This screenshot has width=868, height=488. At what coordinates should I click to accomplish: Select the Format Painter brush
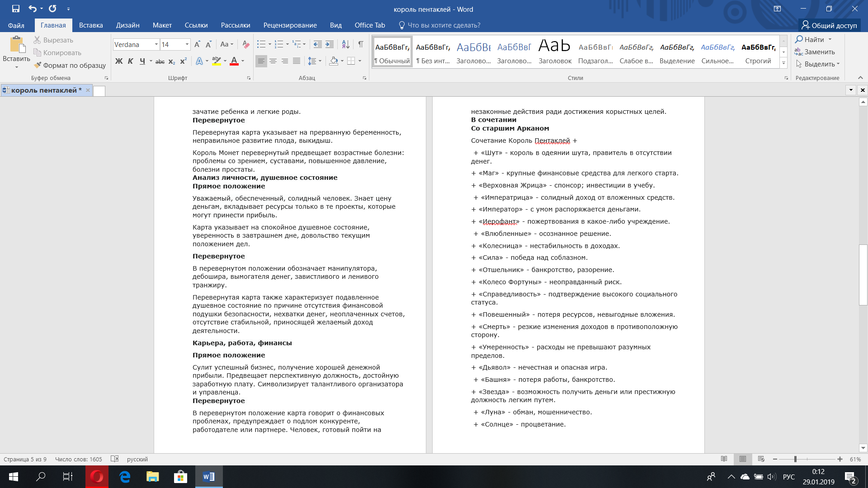pos(37,65)
